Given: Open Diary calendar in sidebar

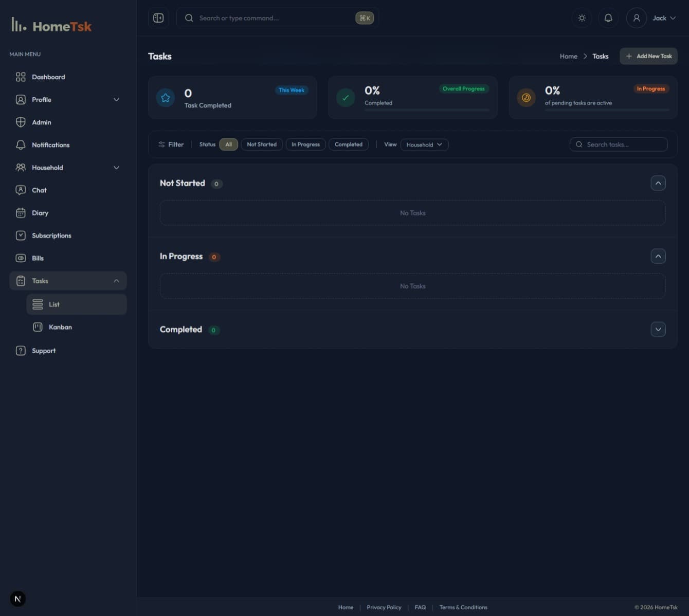Looking at the screenshot, I should [40, 213].
